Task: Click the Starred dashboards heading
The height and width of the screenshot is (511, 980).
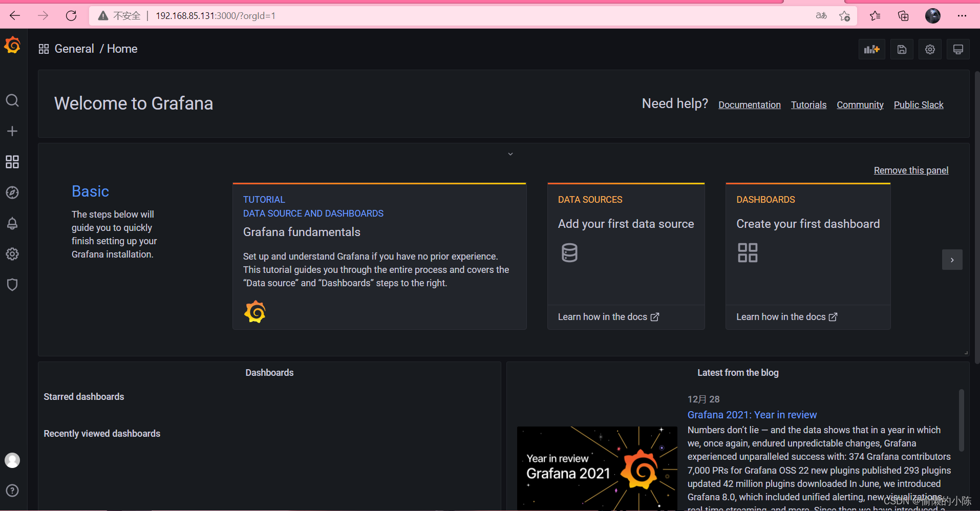Action: 84,397
